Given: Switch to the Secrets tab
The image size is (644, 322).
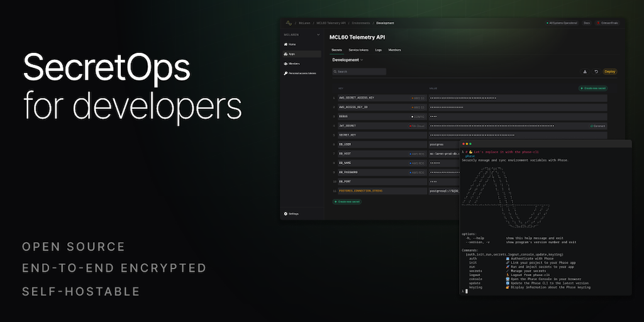Looking at the screenshot, I should [337, 50].
